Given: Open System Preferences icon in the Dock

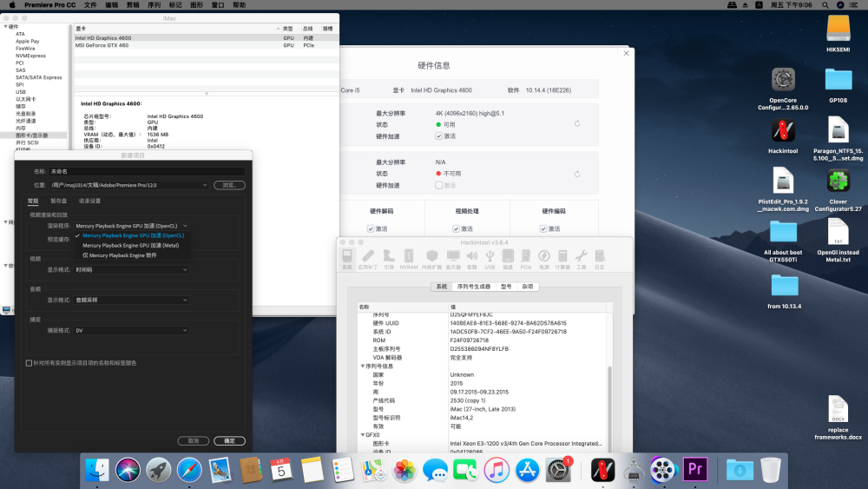Looking at the screenshot, I should (x=558, y=470).
